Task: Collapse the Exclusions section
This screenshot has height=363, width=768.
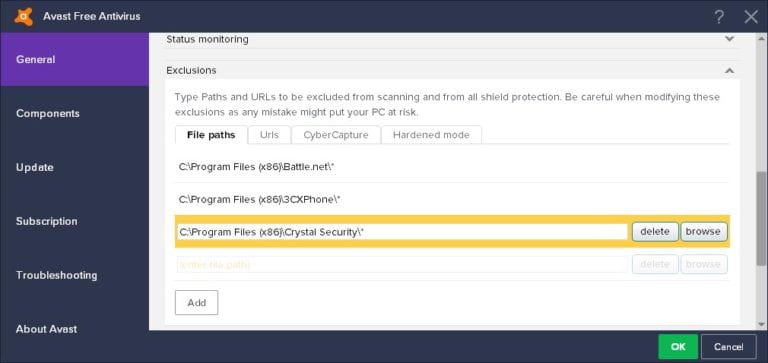Action: pyautogui.click(x=729, y=71)
